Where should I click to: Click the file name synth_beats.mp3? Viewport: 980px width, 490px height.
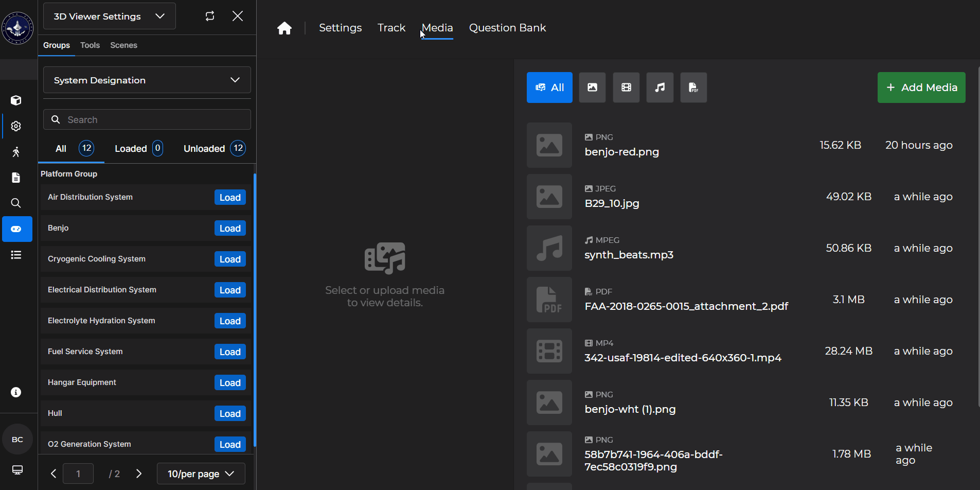coord(629,255)
